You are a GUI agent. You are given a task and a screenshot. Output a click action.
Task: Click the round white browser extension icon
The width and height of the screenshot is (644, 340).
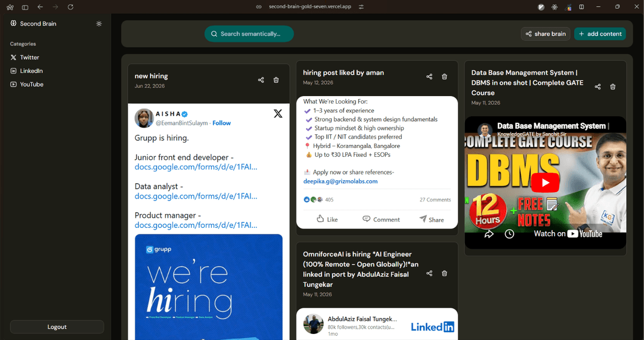point(541,7)
